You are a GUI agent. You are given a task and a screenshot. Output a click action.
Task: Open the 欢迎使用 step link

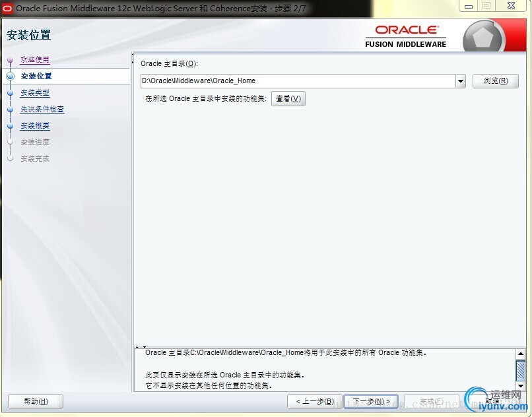click(35, 60)
